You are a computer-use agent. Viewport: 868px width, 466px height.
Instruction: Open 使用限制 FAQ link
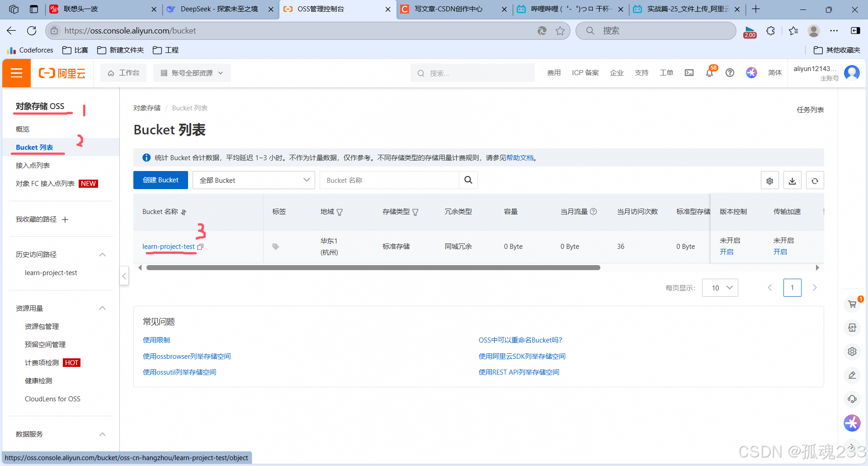coord(156,340)
